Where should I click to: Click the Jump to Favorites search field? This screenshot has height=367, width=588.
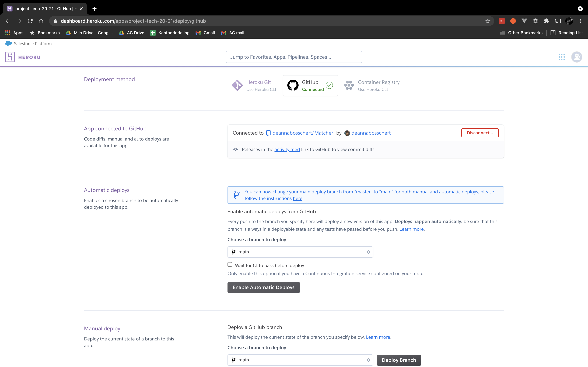pyautogui.click(x=294, y=57)
